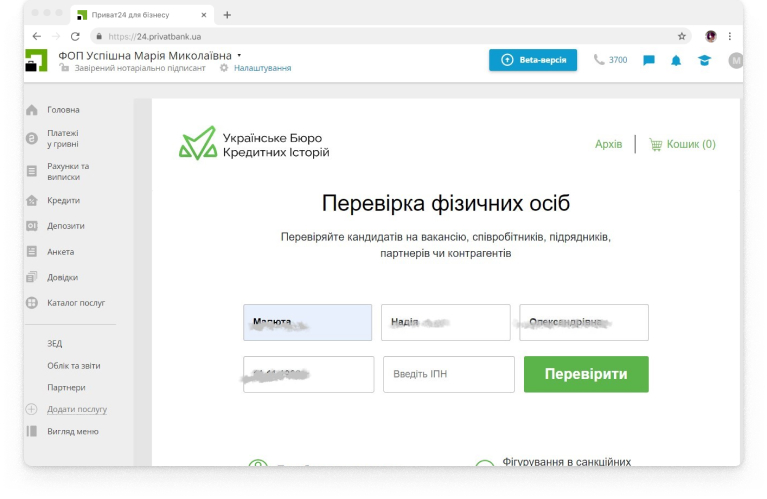Click the blurred date of birth field
The image size is (767, 499).
[x=309, y=374]
